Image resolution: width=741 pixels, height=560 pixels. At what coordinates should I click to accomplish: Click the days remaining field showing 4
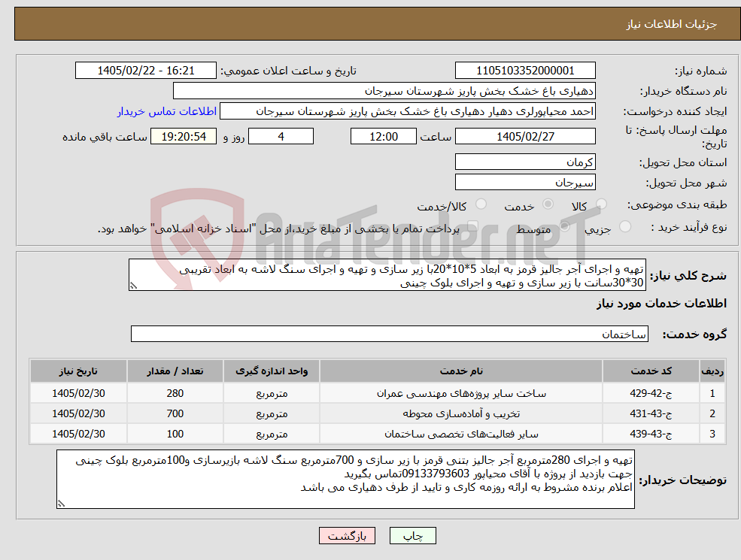coord(281,137)
